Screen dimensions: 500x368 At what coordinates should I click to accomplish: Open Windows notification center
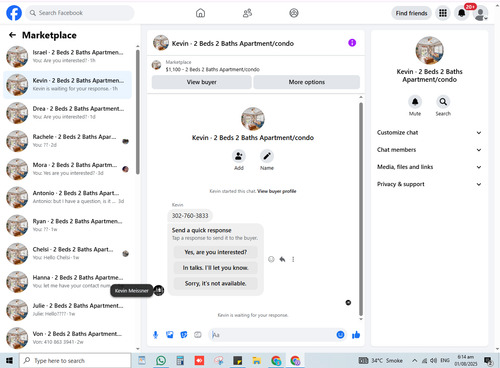(488, 360)
